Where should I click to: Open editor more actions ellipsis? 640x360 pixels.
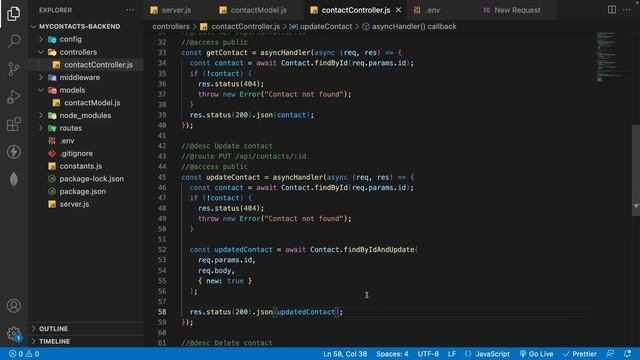pos(627,9)
